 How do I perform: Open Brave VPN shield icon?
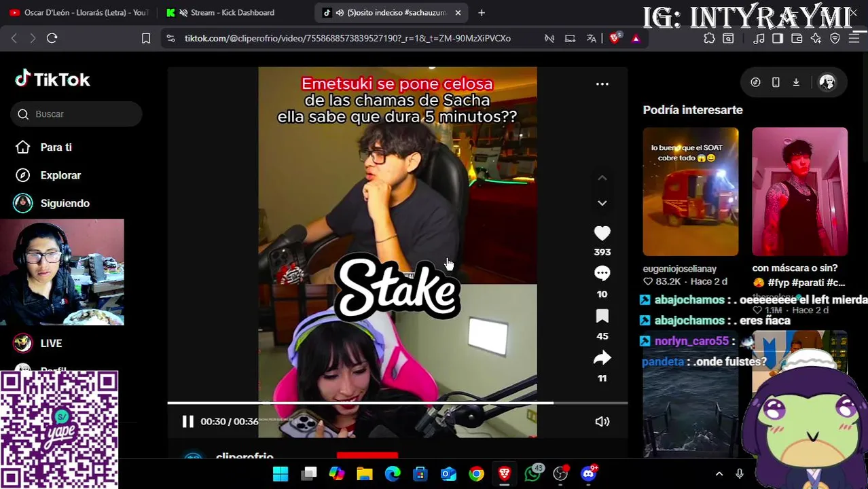point(835,39)
